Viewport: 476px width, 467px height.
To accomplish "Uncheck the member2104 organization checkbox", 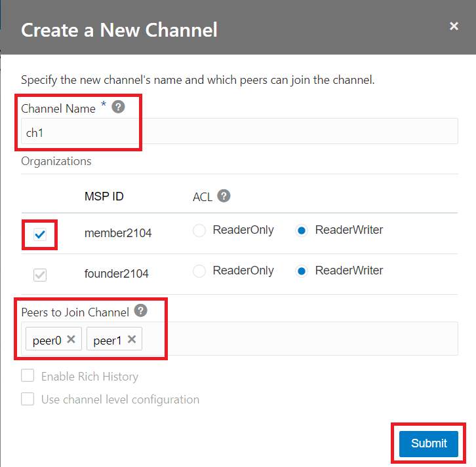I will coord(40,235).
